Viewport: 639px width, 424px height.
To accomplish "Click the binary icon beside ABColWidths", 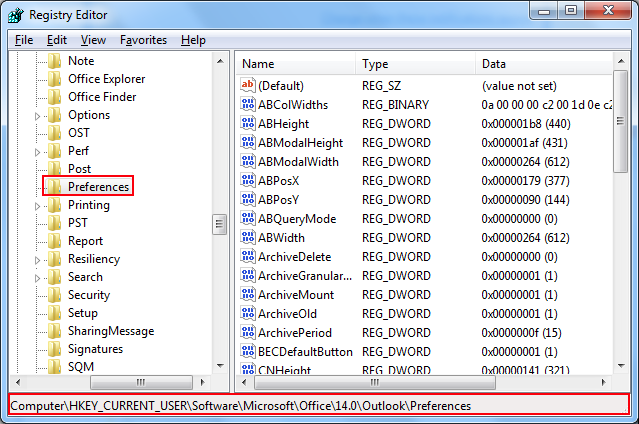I will click(x=248, y=104).
